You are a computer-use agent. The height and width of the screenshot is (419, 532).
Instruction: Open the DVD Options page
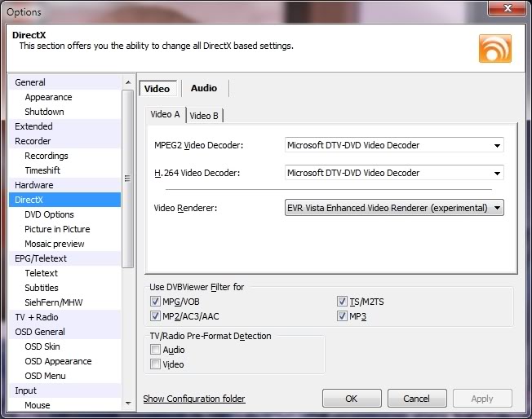64,214
